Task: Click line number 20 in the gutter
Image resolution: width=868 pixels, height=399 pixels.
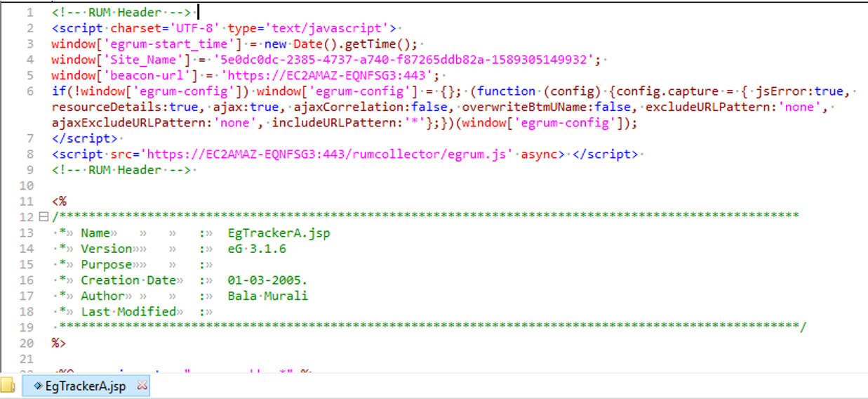Action: coord(26,344)
